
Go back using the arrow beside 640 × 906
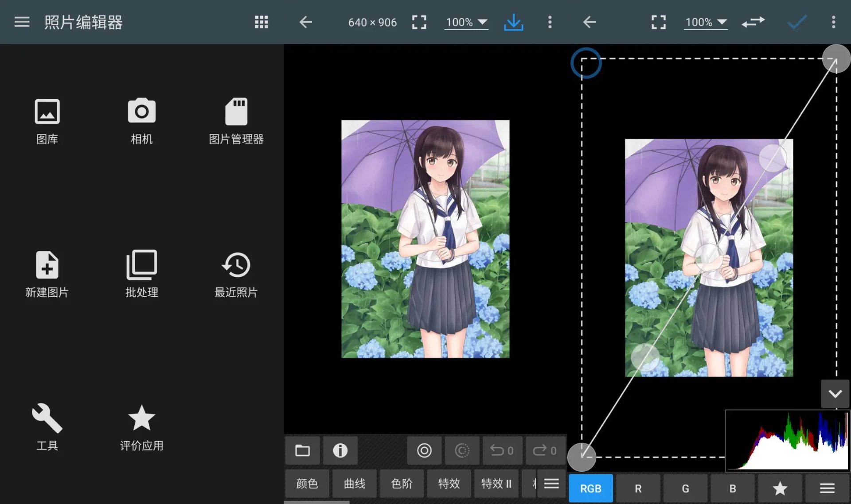coord(306,22)
